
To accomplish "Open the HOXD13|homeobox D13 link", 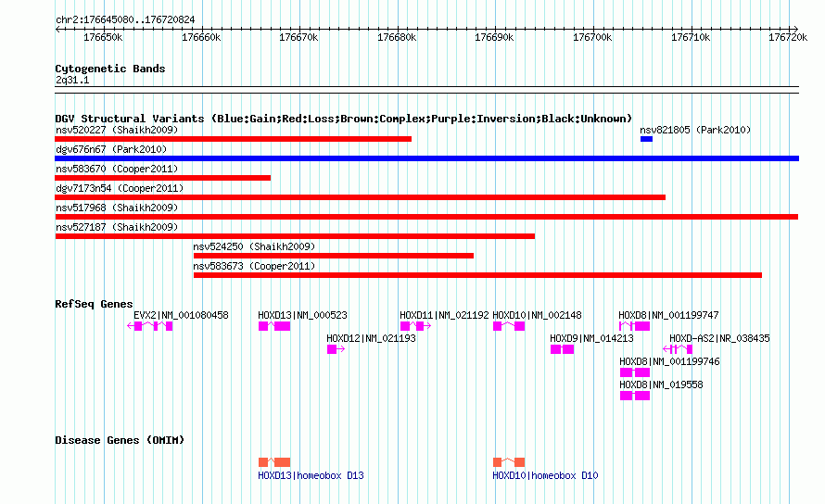I will coord(311,475).
